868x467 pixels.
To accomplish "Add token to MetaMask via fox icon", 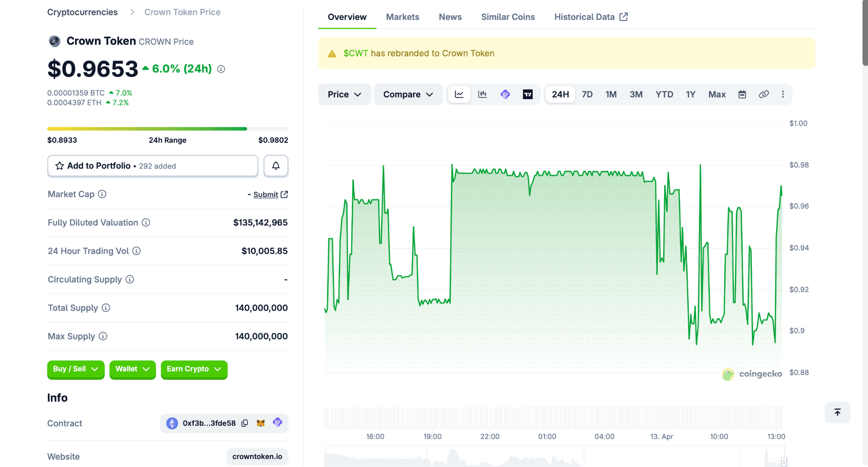I will [x=261, y=423].
